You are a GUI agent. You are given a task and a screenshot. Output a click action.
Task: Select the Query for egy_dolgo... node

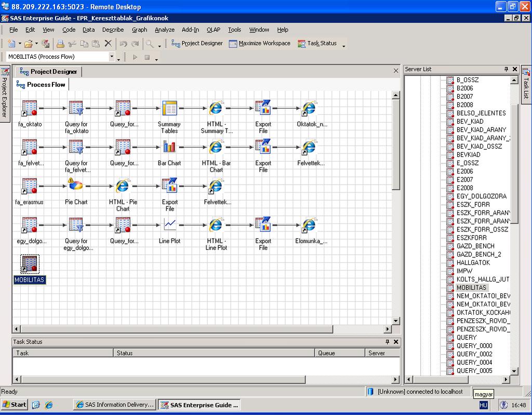(76, 225)
